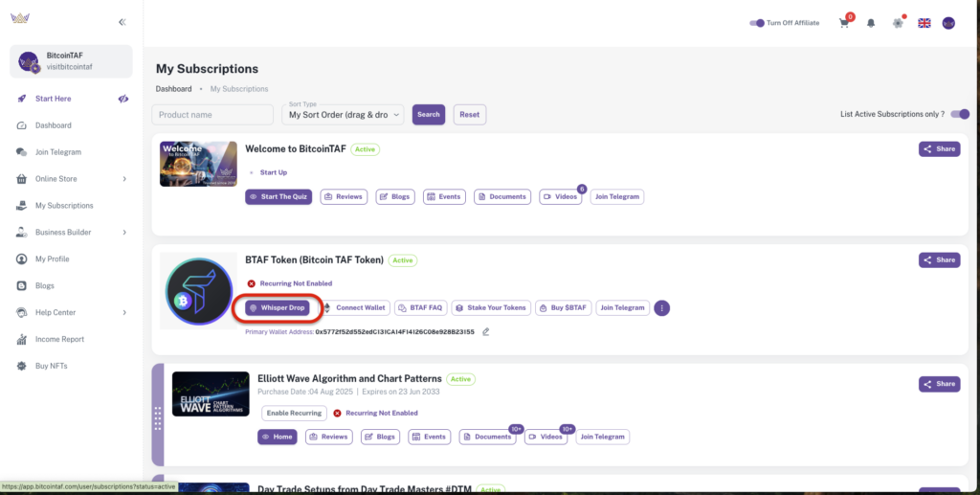Open Income Report in the sidebar

click(x=59, y=339)
